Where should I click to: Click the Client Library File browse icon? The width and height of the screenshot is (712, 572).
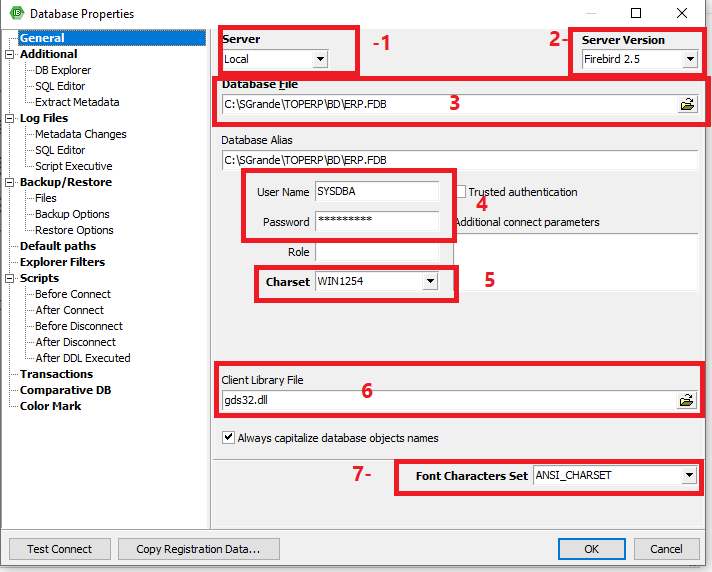(687, 400)
